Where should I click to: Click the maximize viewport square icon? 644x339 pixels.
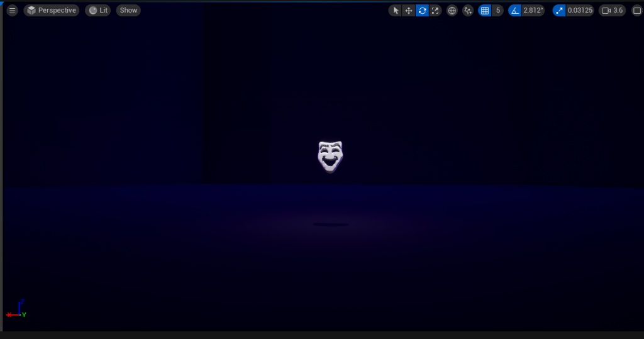pos(636,10)
